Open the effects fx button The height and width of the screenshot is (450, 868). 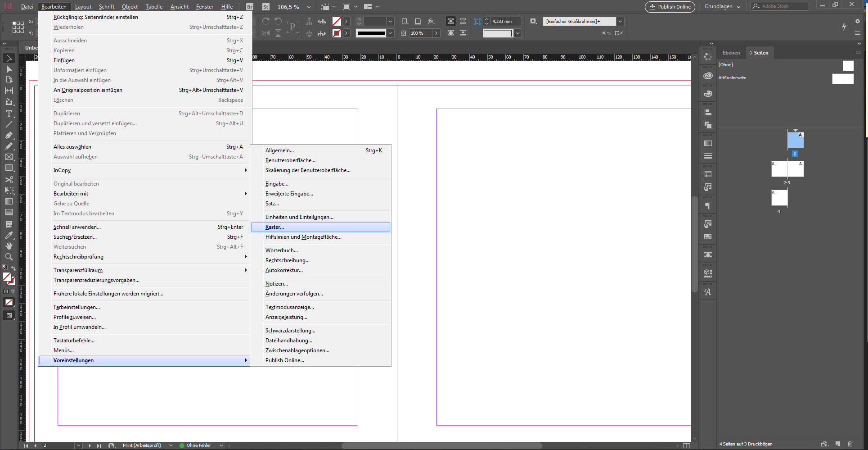click(x=431, y=21)
